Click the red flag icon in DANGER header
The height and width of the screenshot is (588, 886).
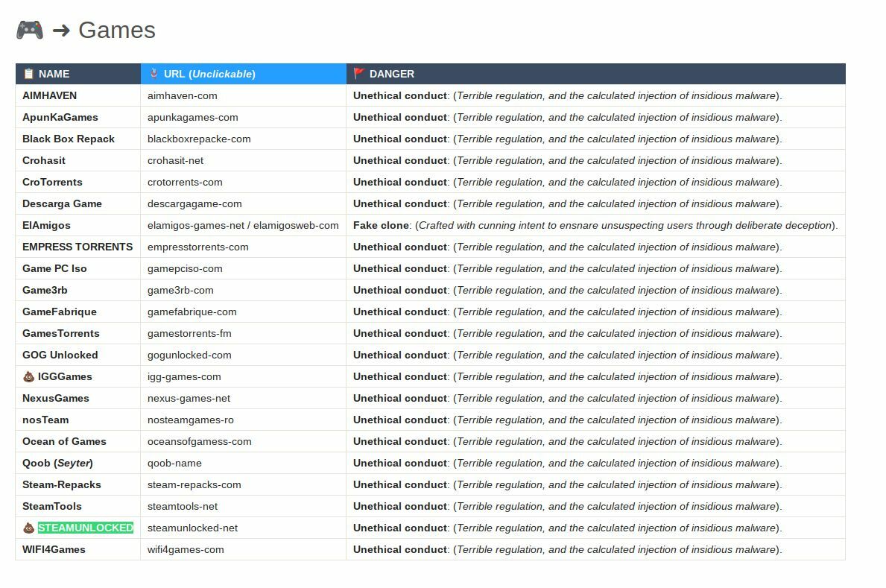[x=359, y=74]
